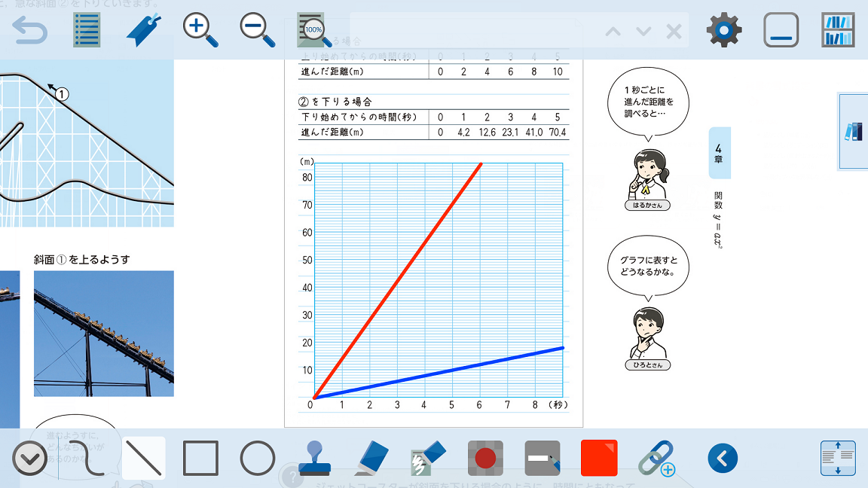Click the graph axis label 80

coord(307,178)
